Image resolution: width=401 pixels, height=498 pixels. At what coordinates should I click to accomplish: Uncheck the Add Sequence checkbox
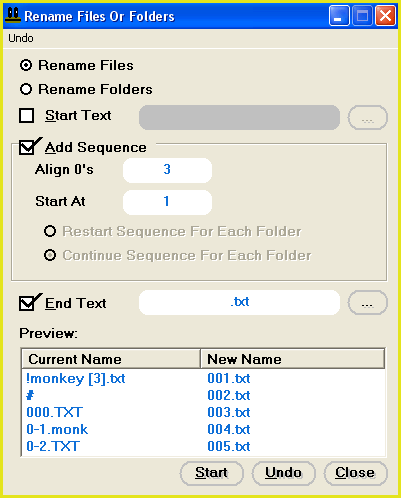[x=27, y=147]
